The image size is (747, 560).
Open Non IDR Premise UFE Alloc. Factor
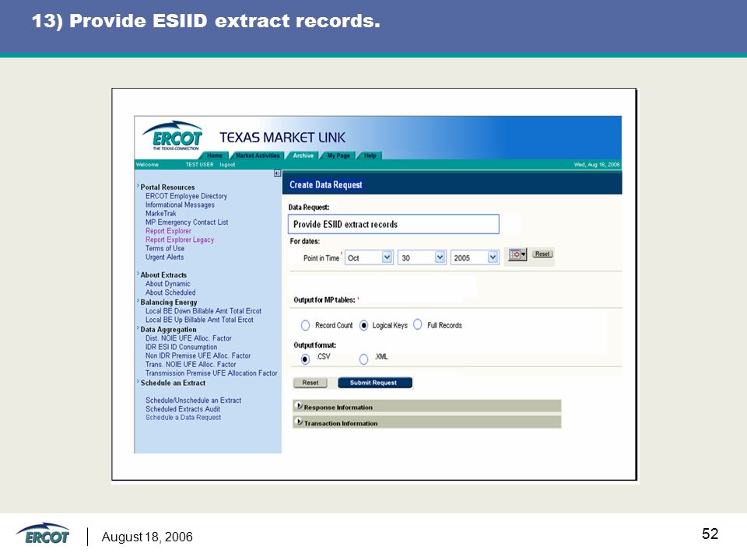(x=198, y=355)
